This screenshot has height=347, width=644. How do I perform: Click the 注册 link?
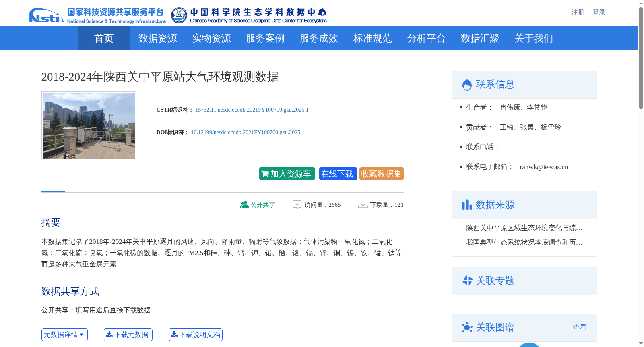578,12
